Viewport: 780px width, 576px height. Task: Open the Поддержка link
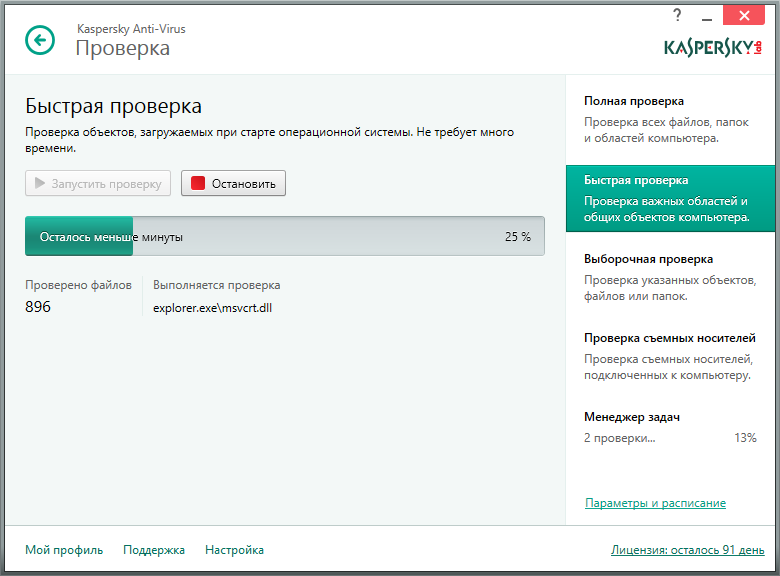(x=154, y=550)
